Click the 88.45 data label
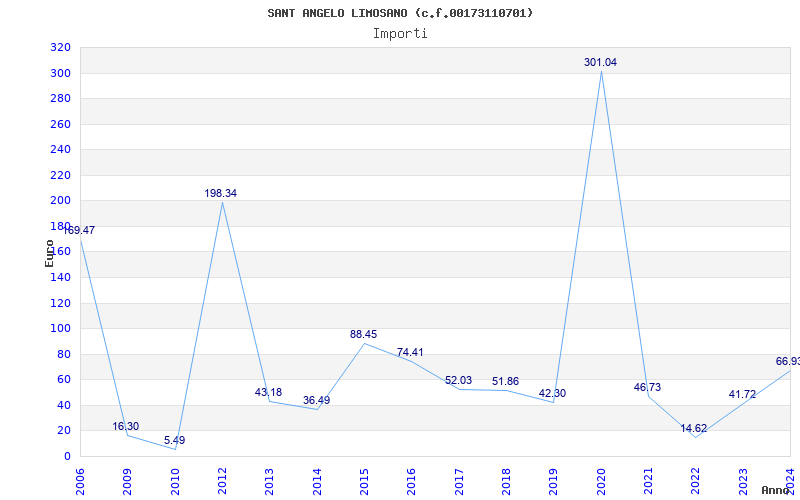 coord(363,335)
